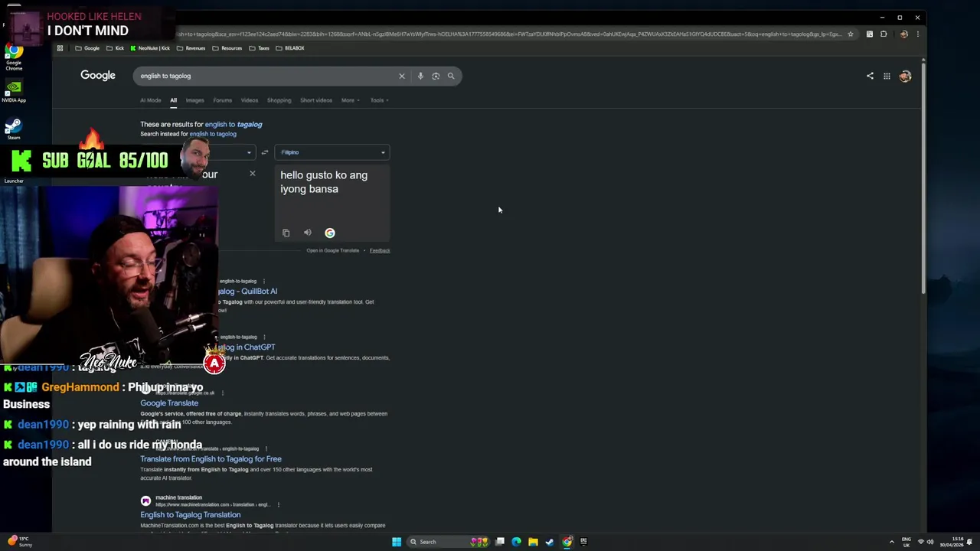Switch to AI Mode tab

pyautogui.click(x=150, y=100)
